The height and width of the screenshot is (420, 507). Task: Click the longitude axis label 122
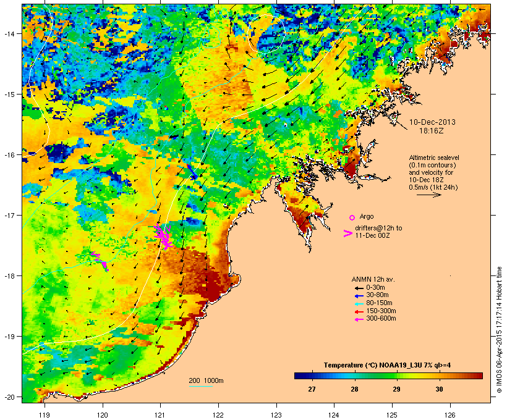(x=218, y=415)
